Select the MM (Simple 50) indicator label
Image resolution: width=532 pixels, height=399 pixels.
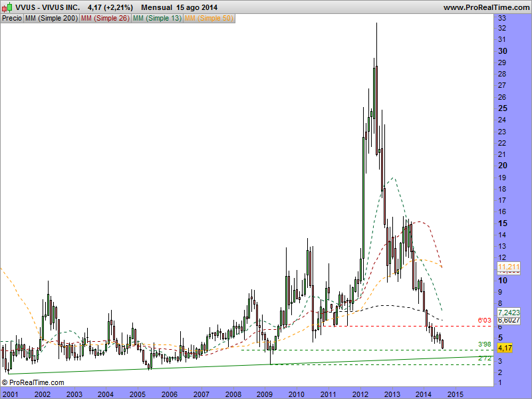pos(209,19)
